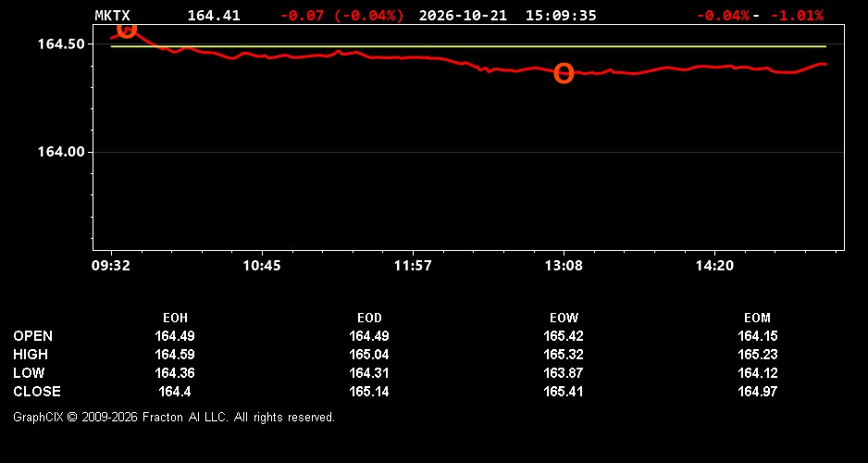Viewport: 868px width, 463px height.
Task: Select the 11:57 time axis label
Action: (x=413, y=266)
